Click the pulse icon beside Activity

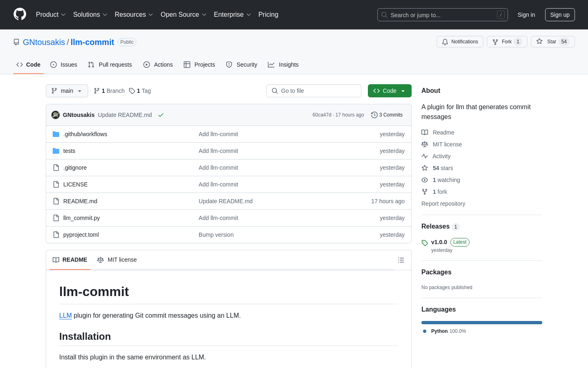click(425, 156)
